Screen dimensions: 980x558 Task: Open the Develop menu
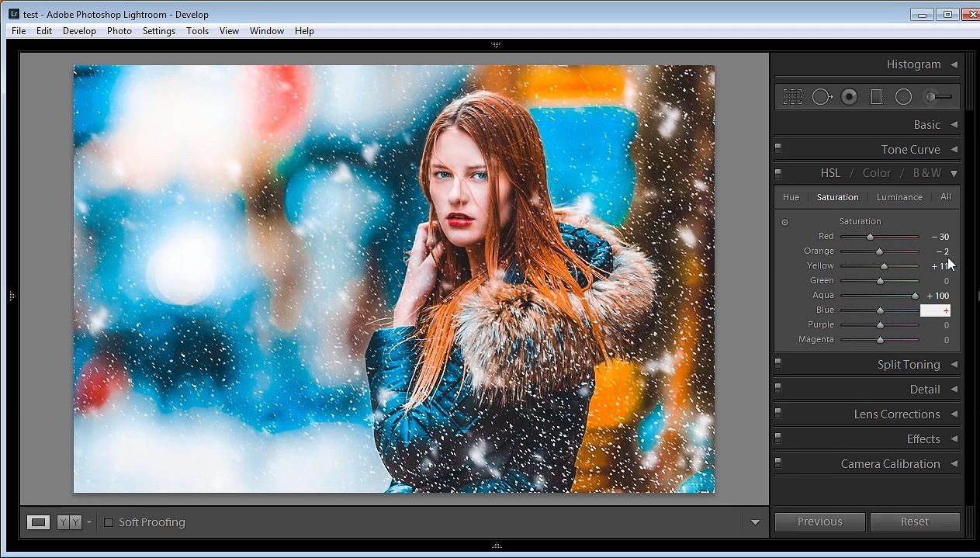point(79,31)
